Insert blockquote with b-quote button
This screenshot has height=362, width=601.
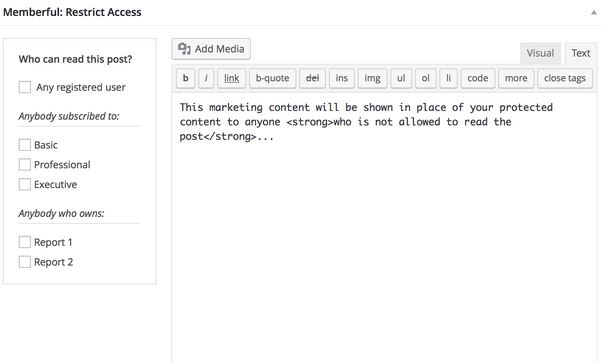pos(273,78)
